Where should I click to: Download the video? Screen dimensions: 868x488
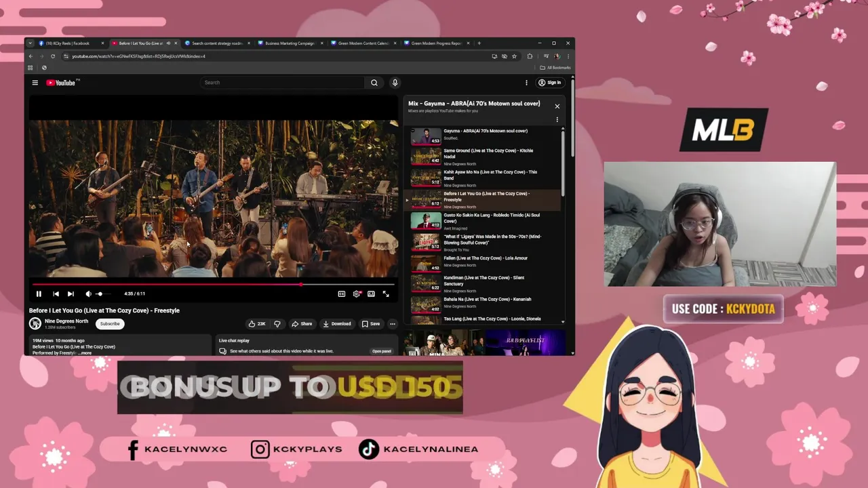[x=337, y=324]
